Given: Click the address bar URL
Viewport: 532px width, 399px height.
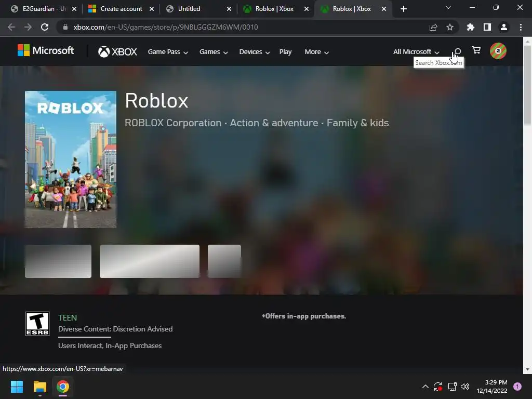Looking at the screenshot, I should [x=166, y=27].
